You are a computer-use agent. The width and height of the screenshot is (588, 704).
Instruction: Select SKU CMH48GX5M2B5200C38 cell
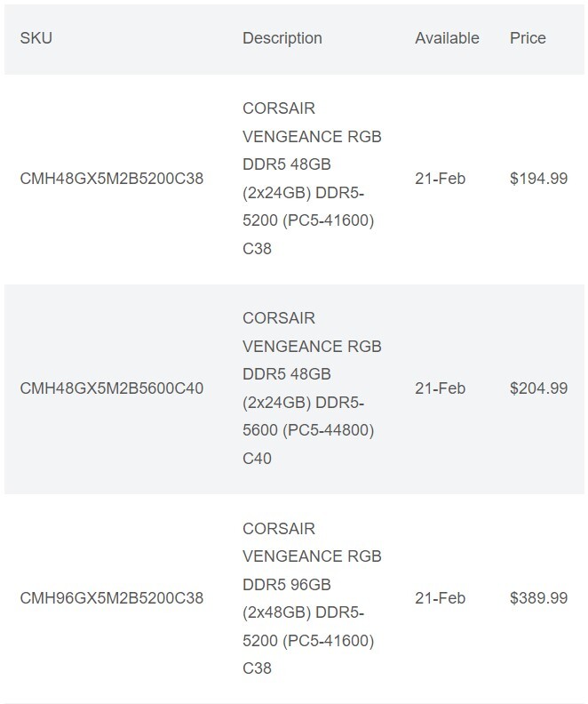tap(112, 179)
